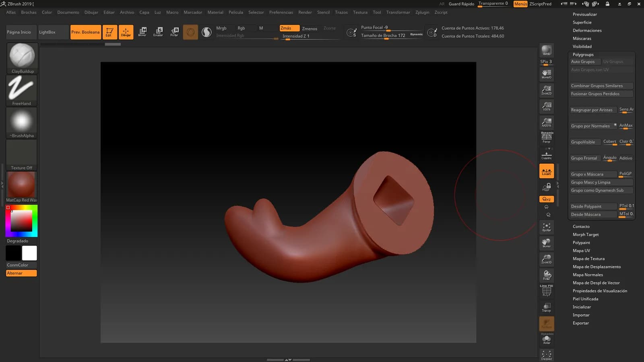Open the Zplugin menu
The width and height of the screenshot is (644, 362).
(x=422, y=12)
